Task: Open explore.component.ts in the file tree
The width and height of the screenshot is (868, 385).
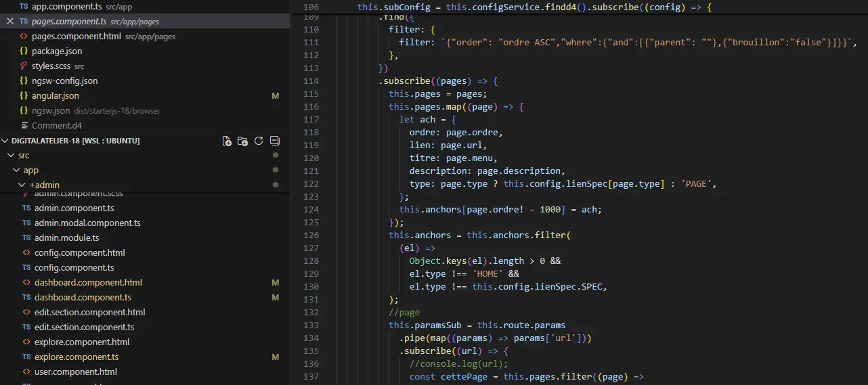Action: point(77,357)
